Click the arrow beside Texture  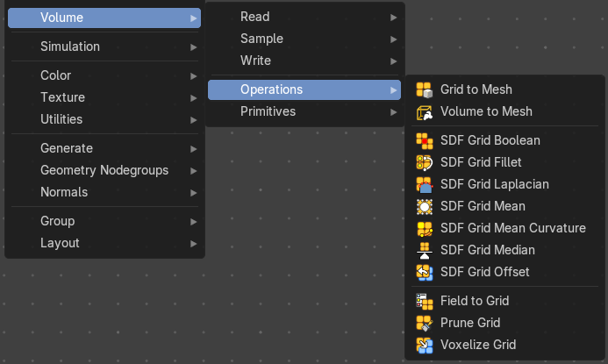193,98
